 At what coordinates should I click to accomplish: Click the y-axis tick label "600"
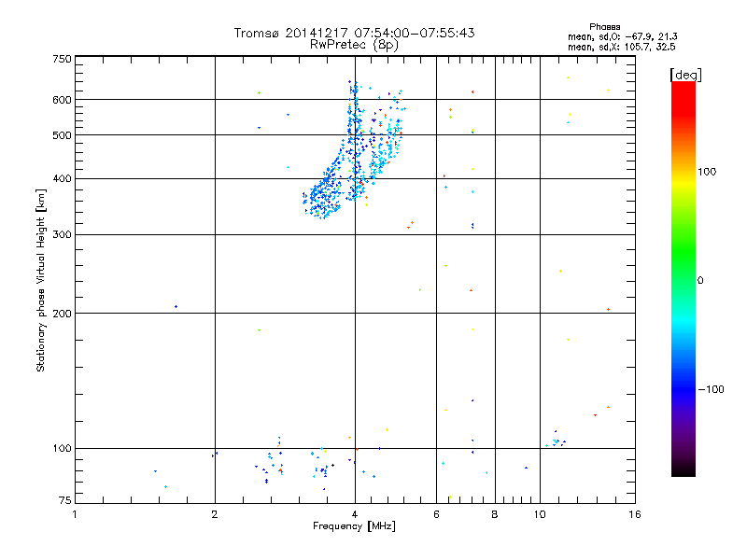pos(62,100)
